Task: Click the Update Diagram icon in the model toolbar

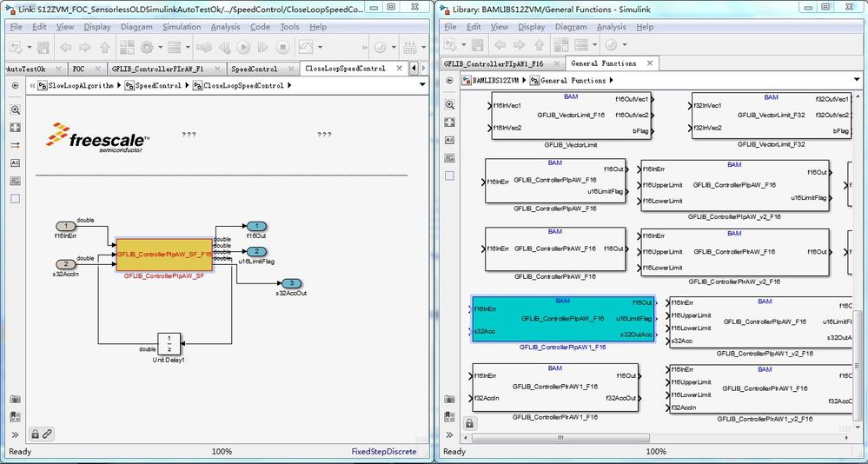Action: point(204,47)
